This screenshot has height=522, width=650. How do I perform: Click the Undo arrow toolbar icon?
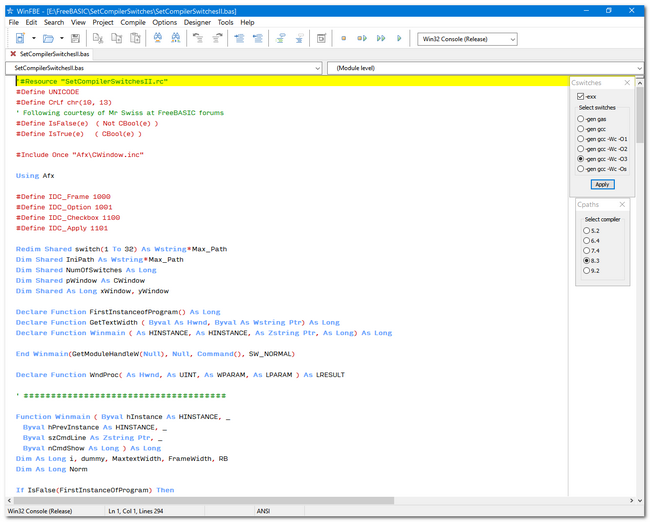pyautogui.click(x=198, y=39)
